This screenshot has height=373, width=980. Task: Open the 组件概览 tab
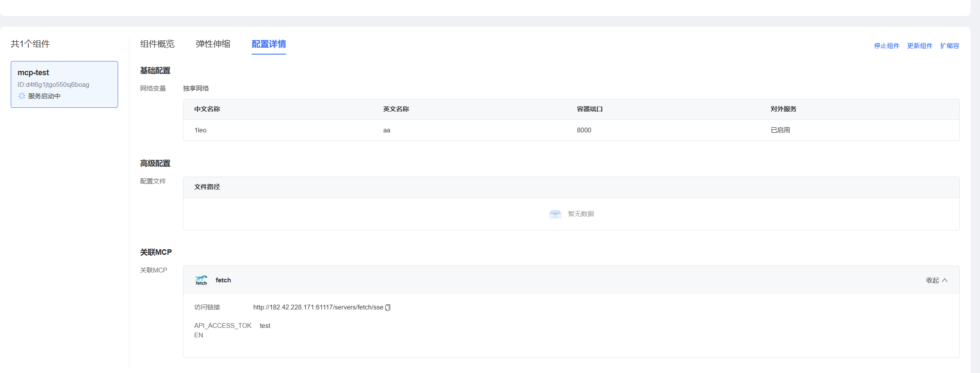pyautogui.click(x=157, y=44)
